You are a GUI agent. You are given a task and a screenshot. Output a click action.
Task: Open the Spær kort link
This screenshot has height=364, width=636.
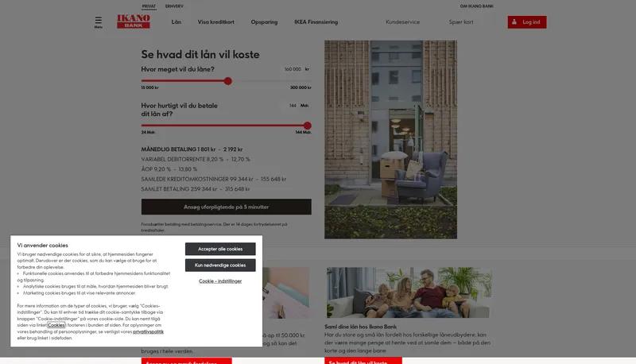(461, 22)
